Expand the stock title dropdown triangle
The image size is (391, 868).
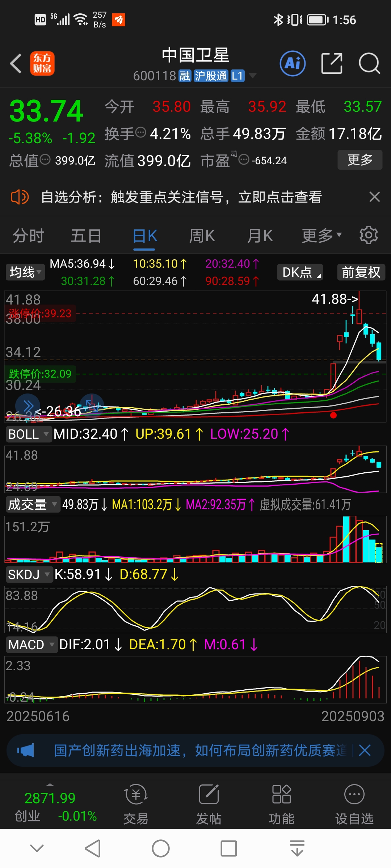tap(253, 76)
